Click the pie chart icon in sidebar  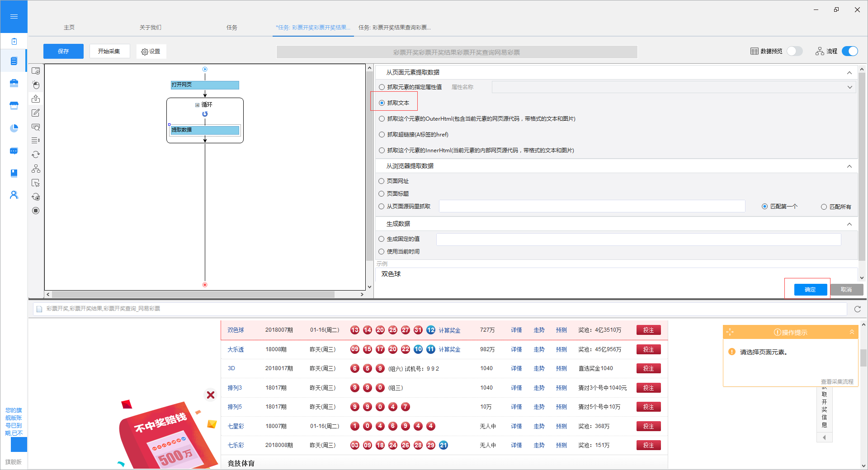(14, 128)
